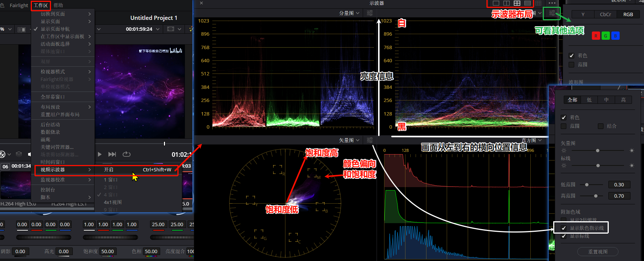Screen dimensions: 644x261
Task: Click the fx effects icon
Action: 3,154
